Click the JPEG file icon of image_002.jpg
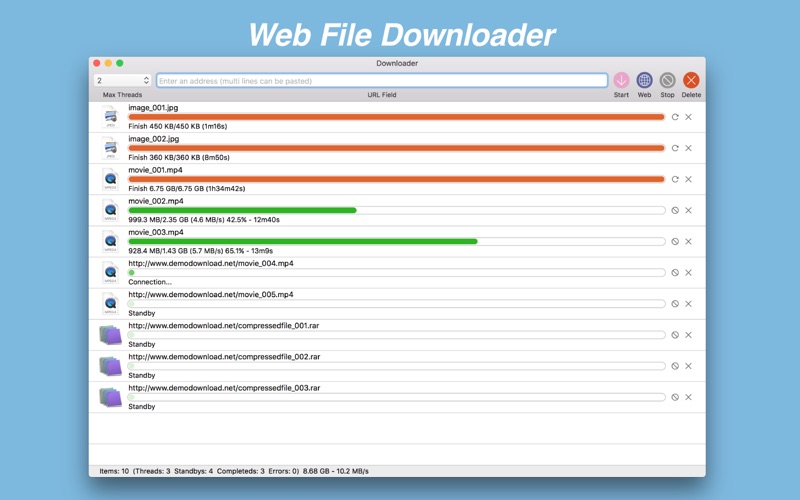This screenshot has width=800, height=500. coord(110,148)
